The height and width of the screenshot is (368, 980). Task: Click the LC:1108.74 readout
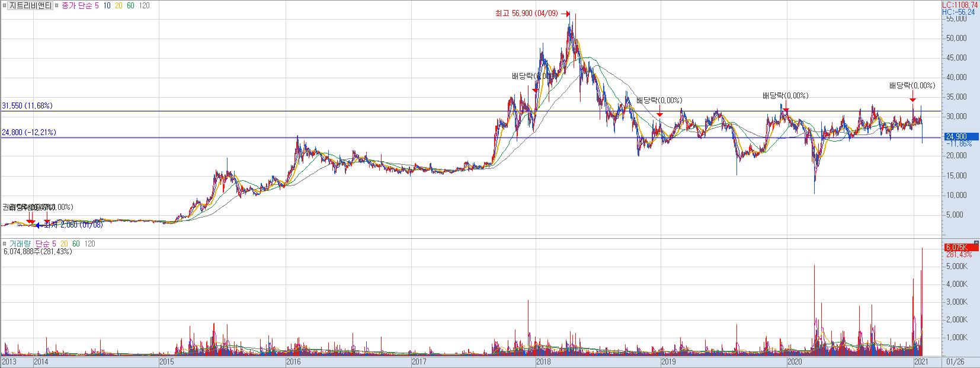tap(960, 5)
